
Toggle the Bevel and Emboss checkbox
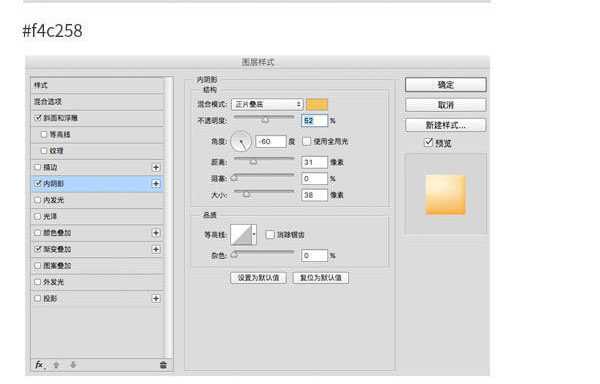coord(38,117)
